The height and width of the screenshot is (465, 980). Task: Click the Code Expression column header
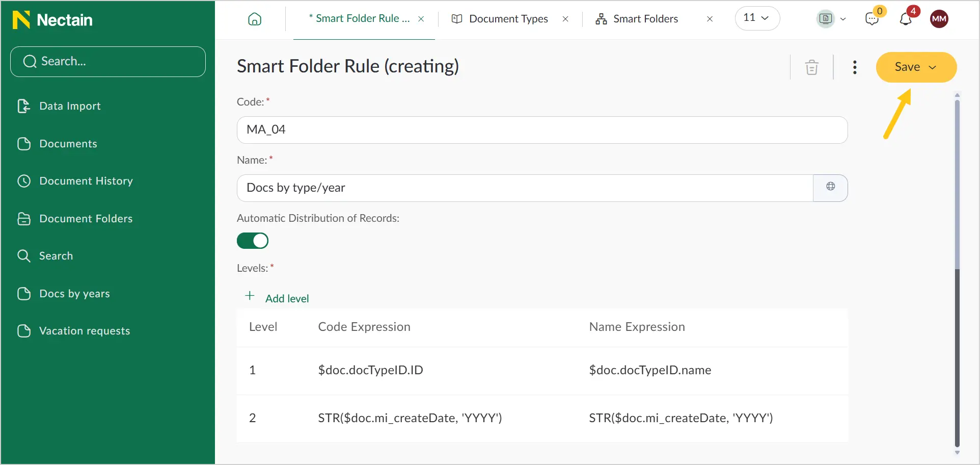pyautogui.click(x=364, y=327)
